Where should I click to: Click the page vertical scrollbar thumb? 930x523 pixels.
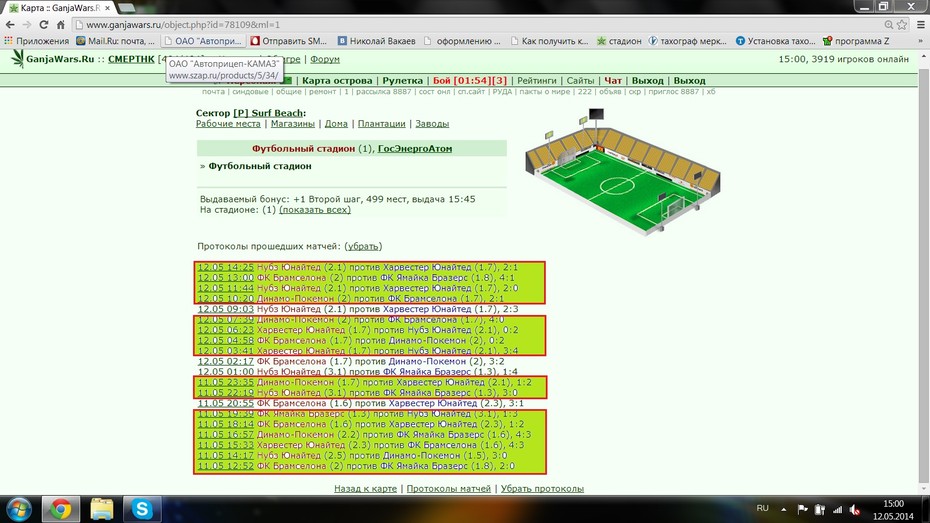click(x=924, y=273)
